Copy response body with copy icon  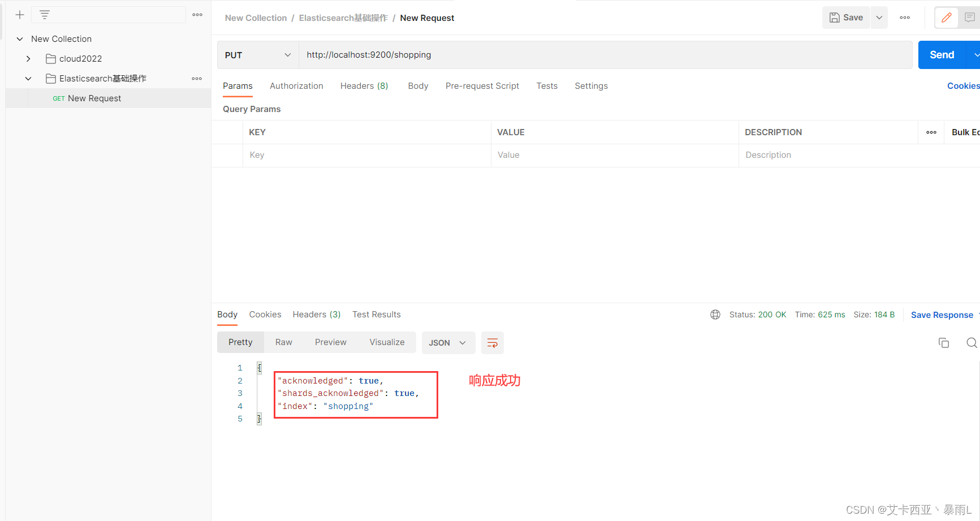944,343
